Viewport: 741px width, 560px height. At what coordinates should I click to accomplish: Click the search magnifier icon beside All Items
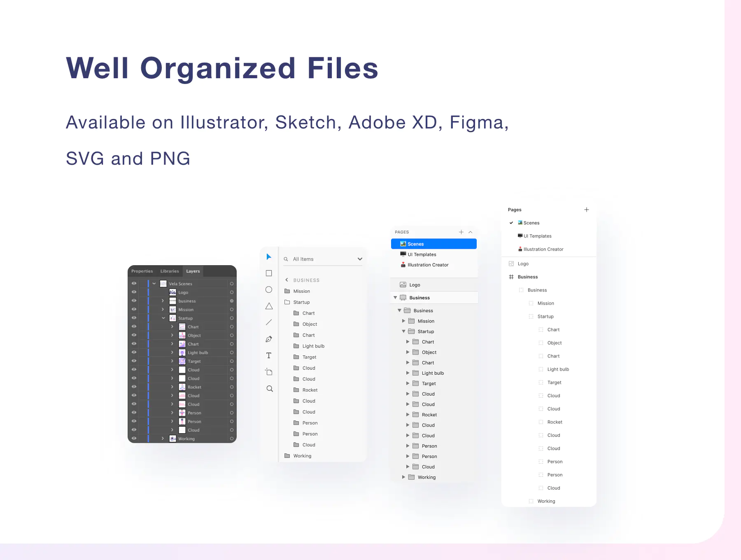click(x=286, y=259)
